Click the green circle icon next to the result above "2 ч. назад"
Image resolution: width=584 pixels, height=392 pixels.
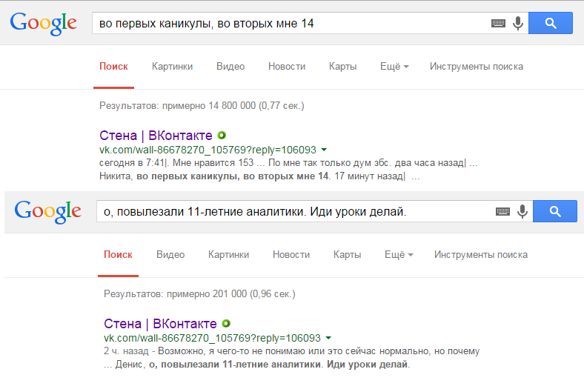click(x=226, y=324)
